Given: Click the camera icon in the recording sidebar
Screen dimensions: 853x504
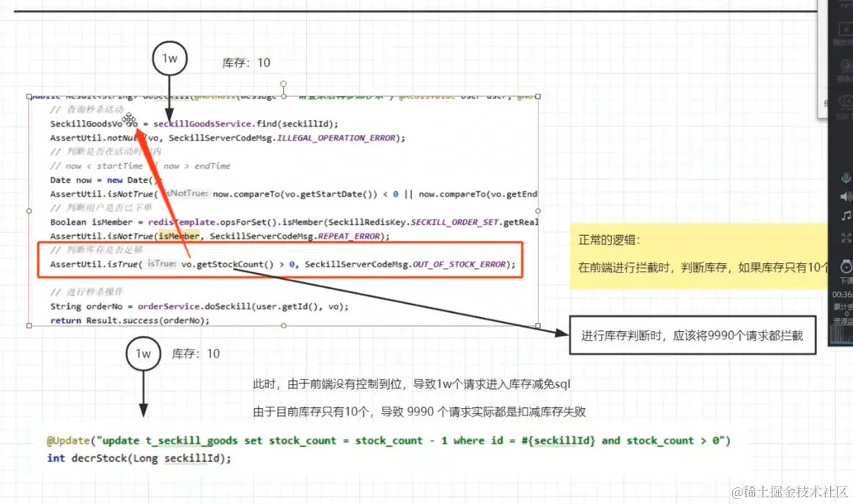Looking at the screenshot, I should (x=846, y=67).
